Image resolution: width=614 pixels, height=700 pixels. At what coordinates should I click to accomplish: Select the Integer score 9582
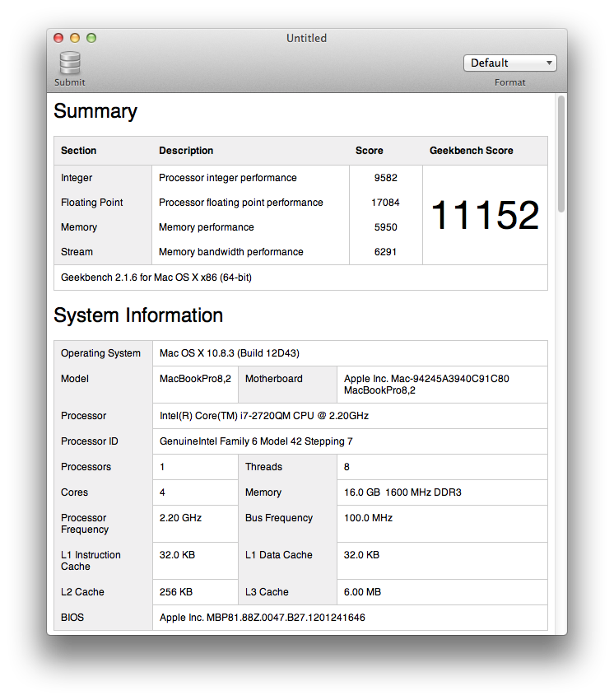[x=385, y=178]
